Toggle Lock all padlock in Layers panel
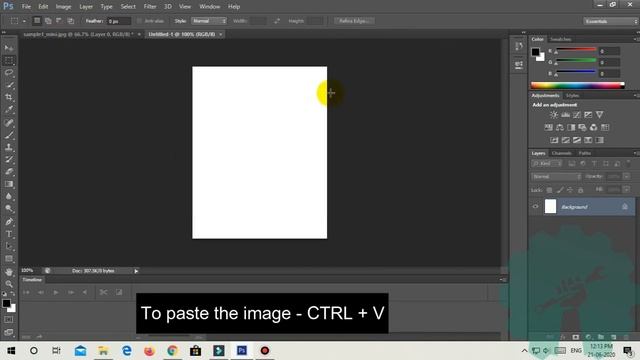Image resolution: width=640 pixels, height=360 pixels. (580, 190)
